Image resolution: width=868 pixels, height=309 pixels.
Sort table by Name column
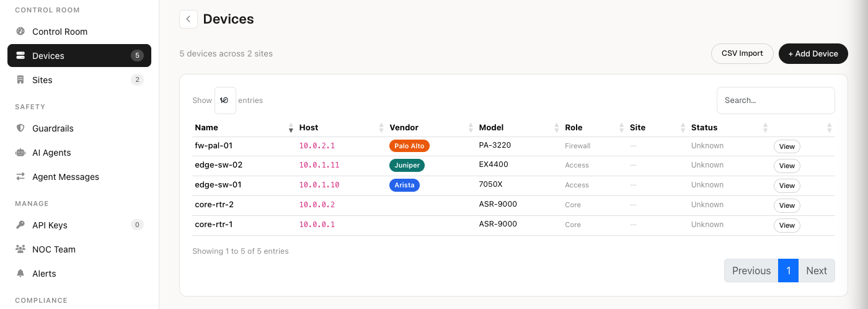pos(244,127)
